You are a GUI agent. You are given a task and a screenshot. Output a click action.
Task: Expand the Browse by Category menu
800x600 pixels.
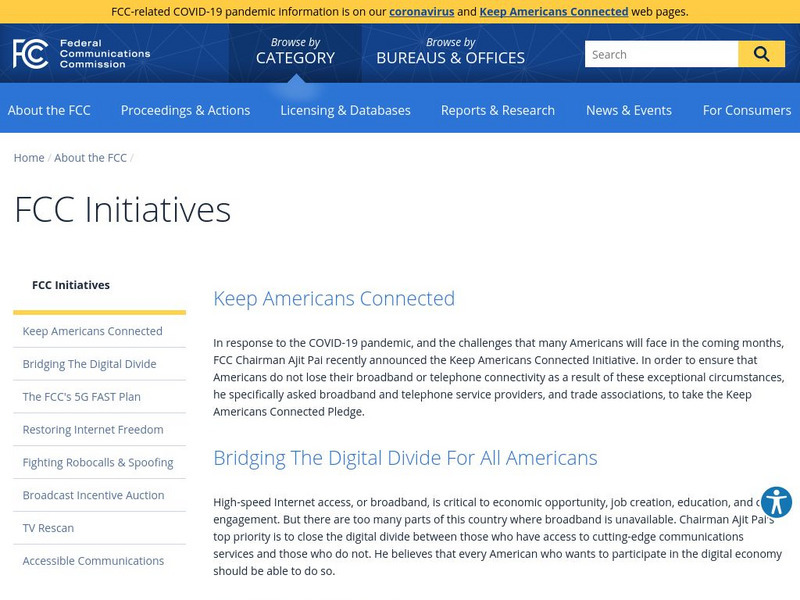(295, 51)
